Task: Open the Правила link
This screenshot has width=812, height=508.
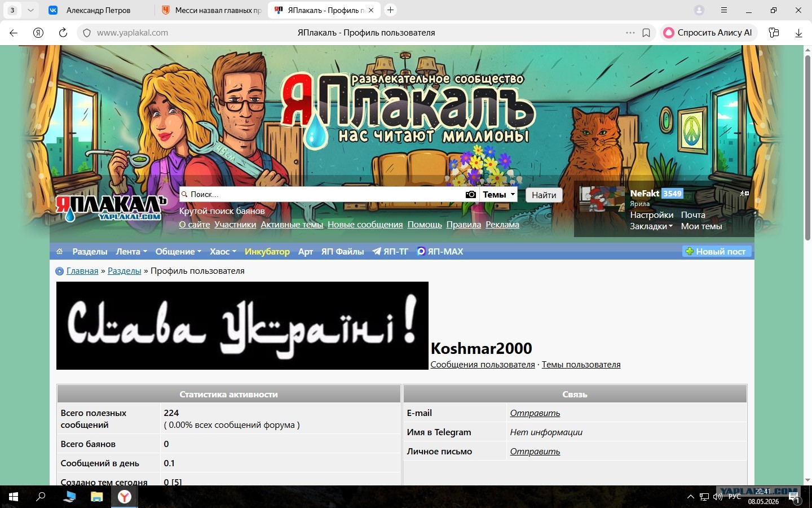Action: [464, 225]
